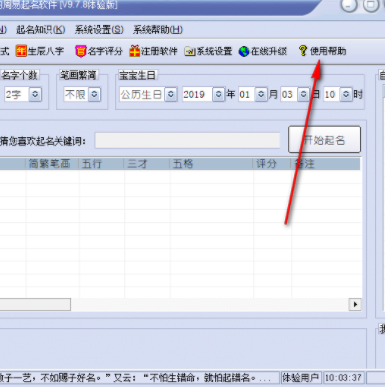Expand the 公历生日 calendar type dropdown
Screen dimensions: 385x387
[x=171, y=94]
